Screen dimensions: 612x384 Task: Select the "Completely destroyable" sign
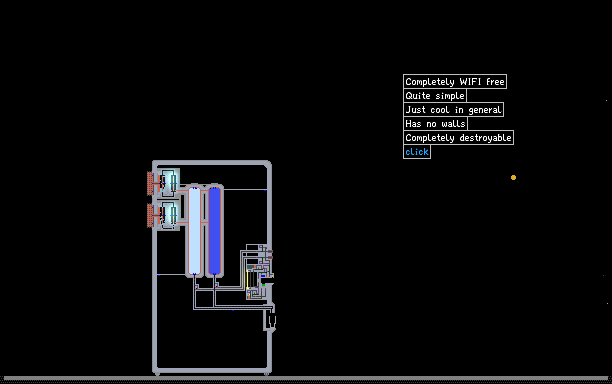pos(458,138)
